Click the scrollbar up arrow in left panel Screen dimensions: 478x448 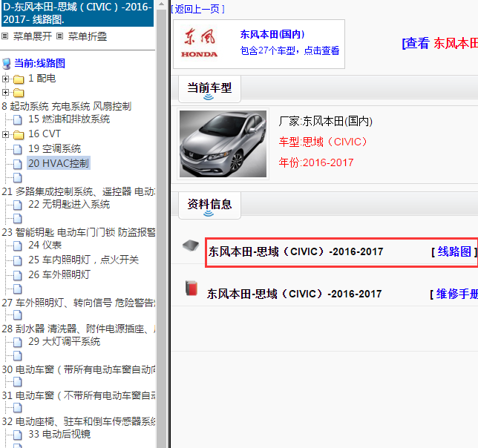pyautogui.click(x=162, y=4)
